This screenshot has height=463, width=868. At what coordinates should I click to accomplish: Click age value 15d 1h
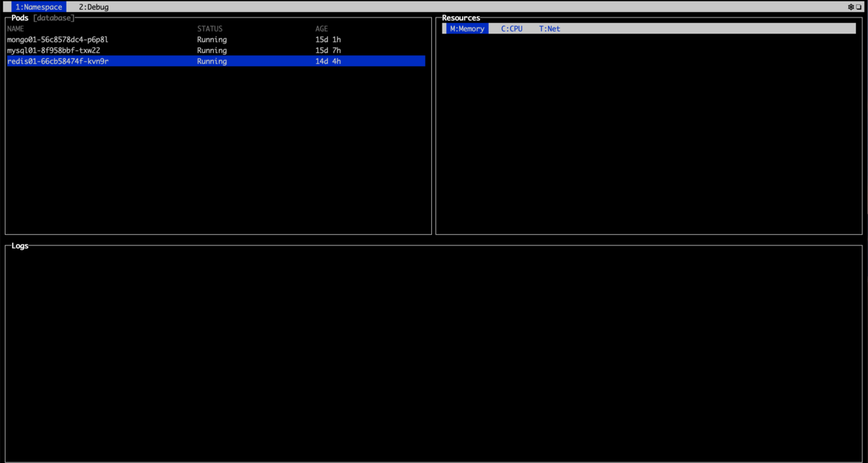tap(328, 40)
